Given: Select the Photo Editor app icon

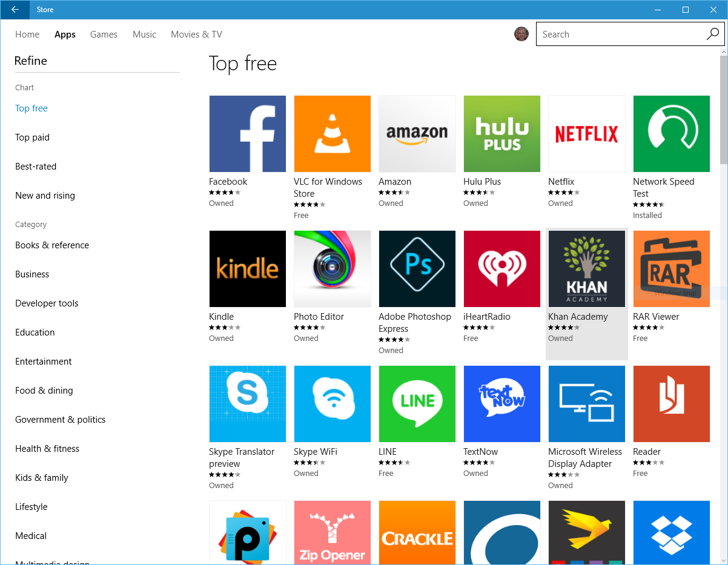Looking at the screenshot, I should pyautogui.click(x=332, y=269).
